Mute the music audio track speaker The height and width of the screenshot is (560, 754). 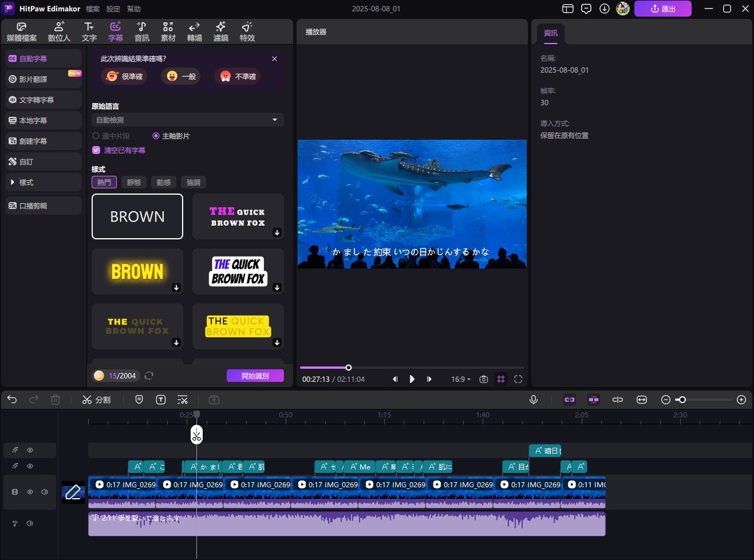30,523
